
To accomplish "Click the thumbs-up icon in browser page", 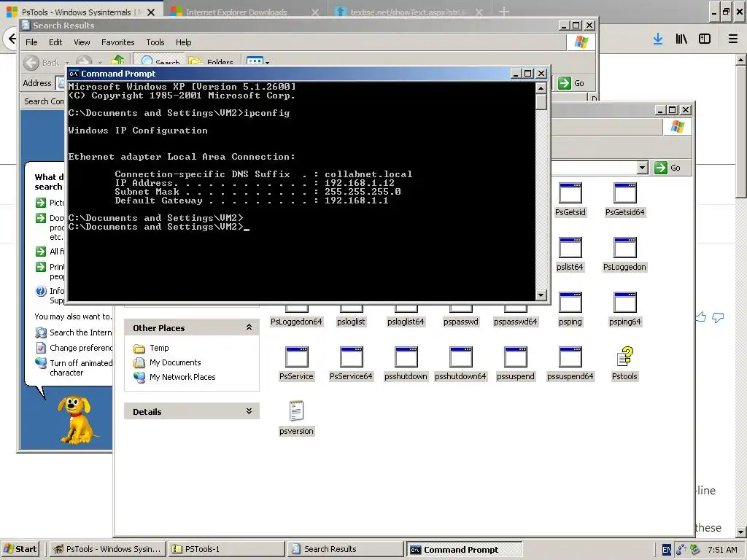I will (701, 316).
